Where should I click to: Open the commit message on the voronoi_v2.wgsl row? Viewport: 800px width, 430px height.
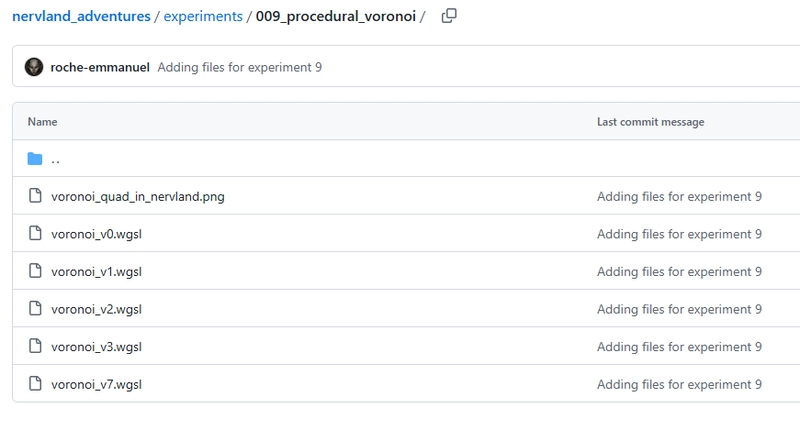(x=679, y=309)
